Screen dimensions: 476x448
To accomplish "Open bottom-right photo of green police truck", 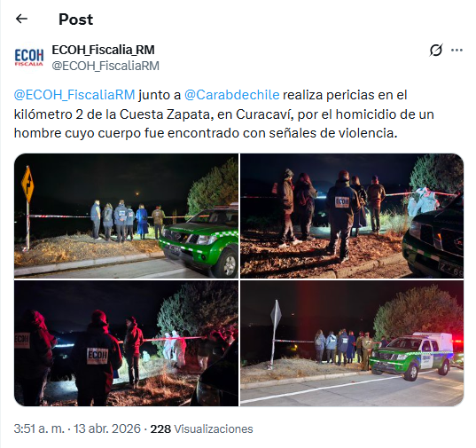I will coord(352,343).
